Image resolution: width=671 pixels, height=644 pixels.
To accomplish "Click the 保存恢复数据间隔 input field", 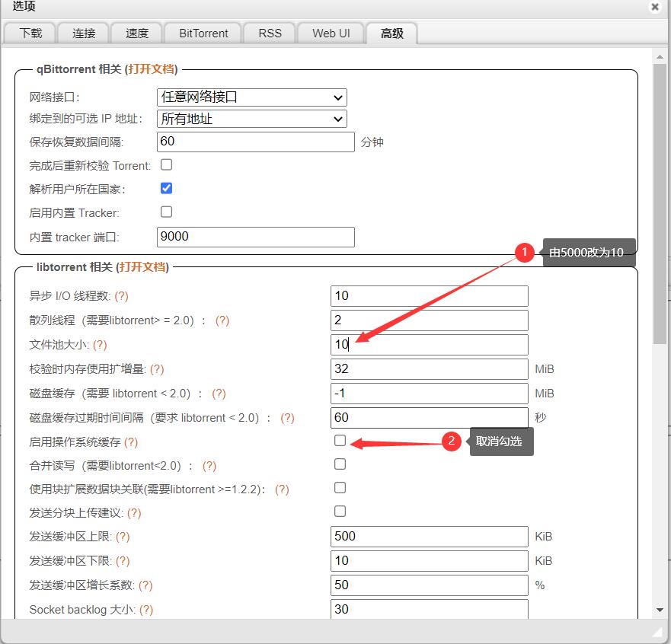I will (x=255, y=142).
